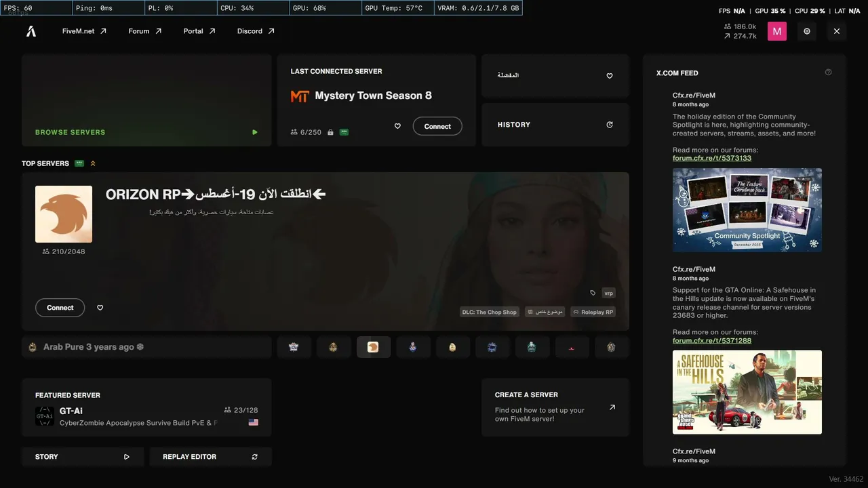868x488 pixels.
Task: Select the Arab Pure 3 years ago server
Action: (146, 347)
